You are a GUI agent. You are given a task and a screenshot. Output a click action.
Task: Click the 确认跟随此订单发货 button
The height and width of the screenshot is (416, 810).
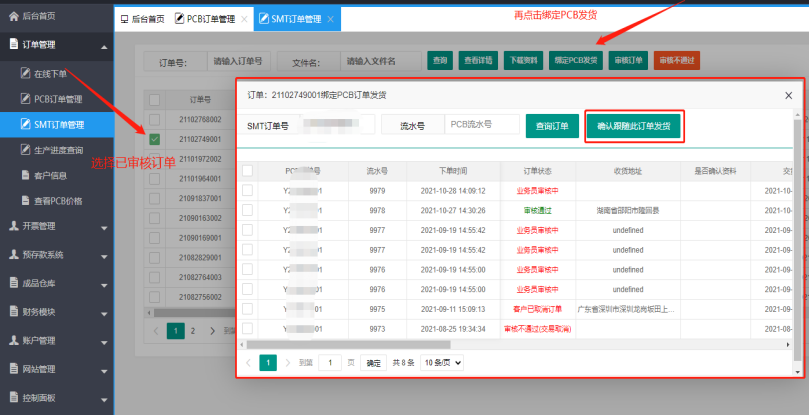(x=634, y=126)
